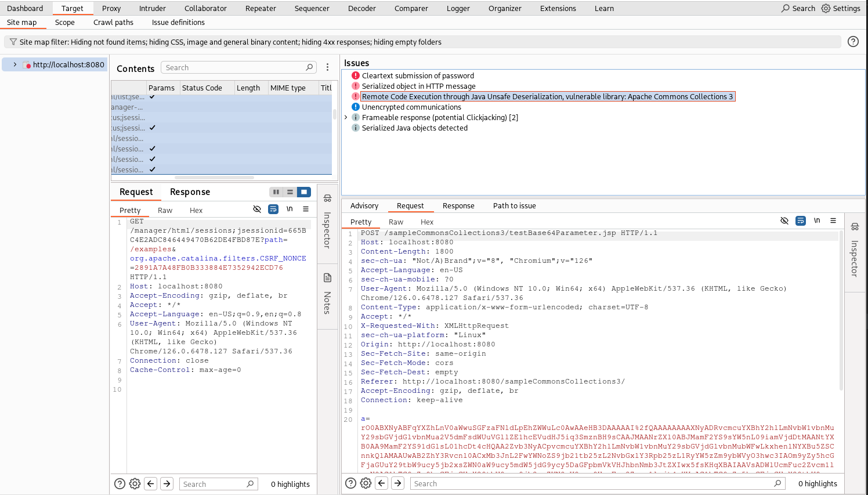
Task: Open the left request editor options menu
Action: [306, 209]
